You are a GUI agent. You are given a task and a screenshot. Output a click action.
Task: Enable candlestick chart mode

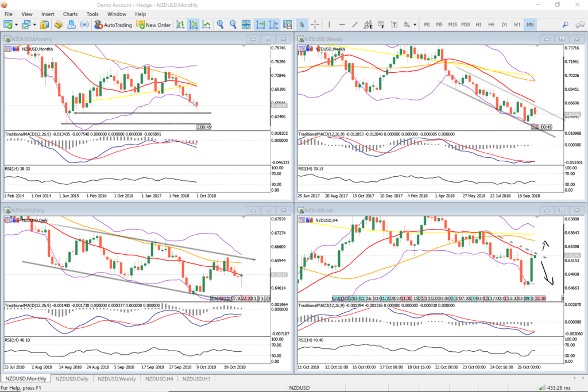point(193,25)
